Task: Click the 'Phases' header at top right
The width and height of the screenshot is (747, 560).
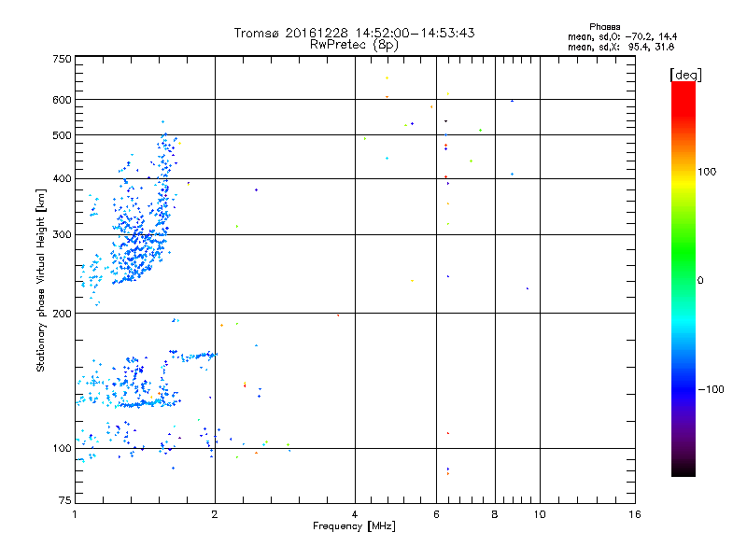Action: [604, 27]
